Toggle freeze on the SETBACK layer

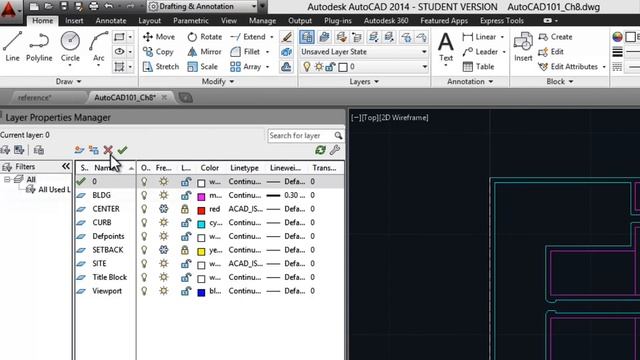[x=164, y=250]
